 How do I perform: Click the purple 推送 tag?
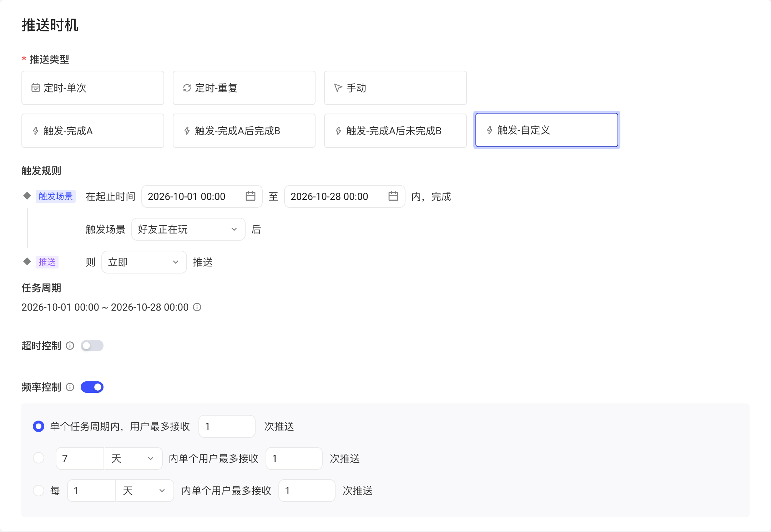click(47, 262)
